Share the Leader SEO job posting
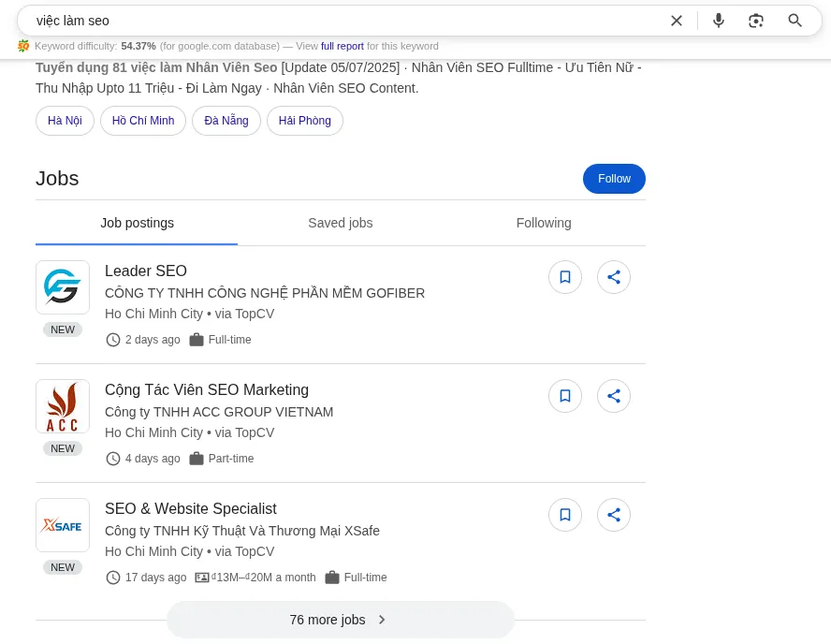 [x=614, y=277]
